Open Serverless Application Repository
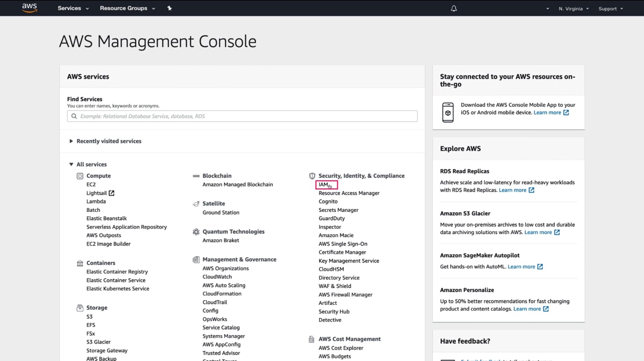Viewport: 644px width, 361px height. click(127, 227)
